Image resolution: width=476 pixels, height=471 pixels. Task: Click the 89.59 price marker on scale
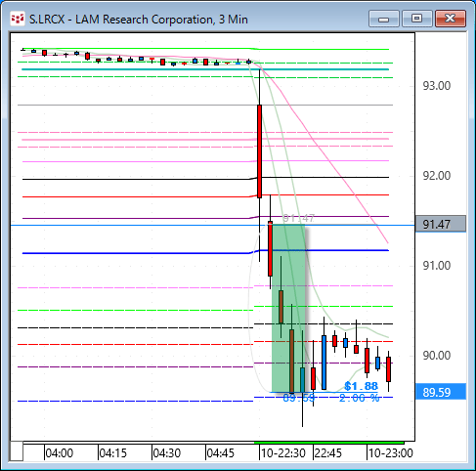pos(441,392)
